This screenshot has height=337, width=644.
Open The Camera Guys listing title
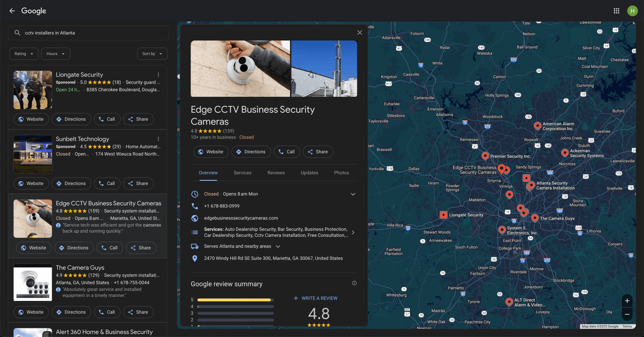point(80,268)
